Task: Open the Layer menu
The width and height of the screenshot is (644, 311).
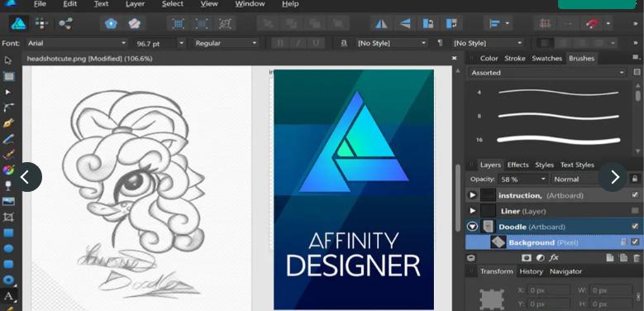Action: tap(135, 4)
